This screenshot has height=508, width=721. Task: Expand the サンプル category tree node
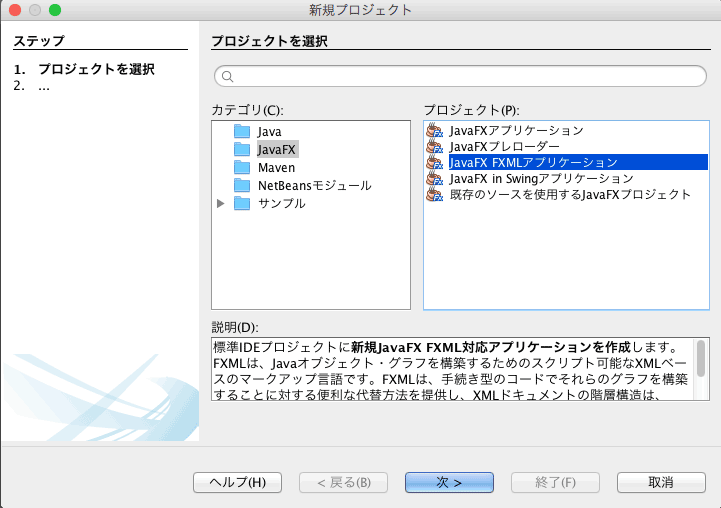[x=221, y=203]
